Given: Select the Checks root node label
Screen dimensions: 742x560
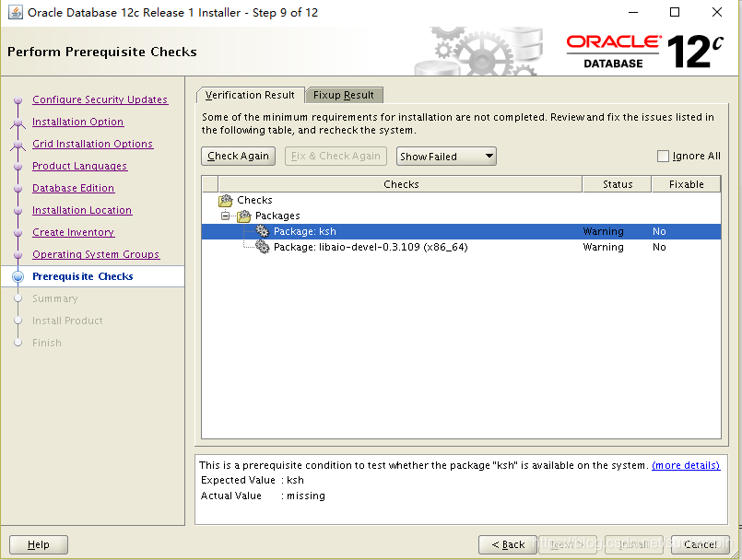Looking at the screenshot, I should [x=254, y=200].
